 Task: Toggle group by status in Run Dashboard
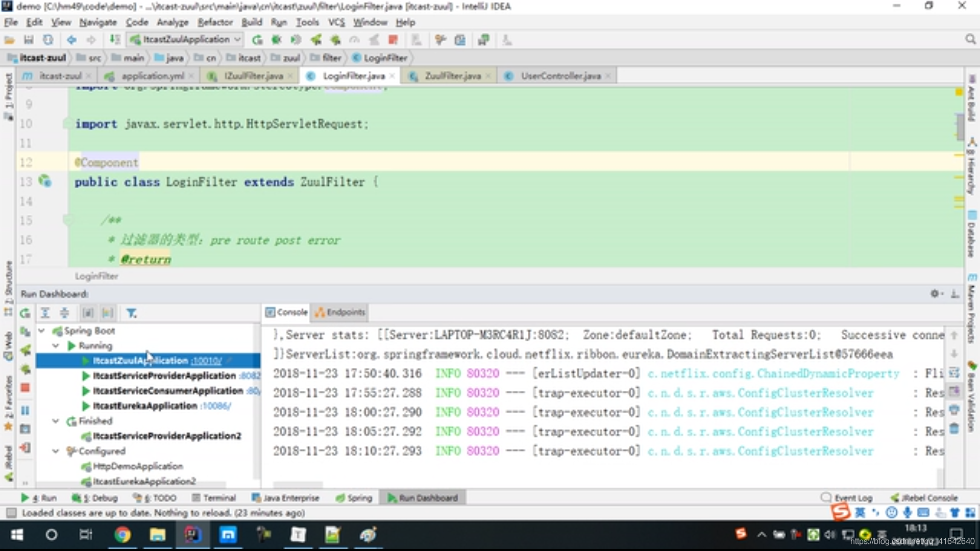tap(108, 313)
